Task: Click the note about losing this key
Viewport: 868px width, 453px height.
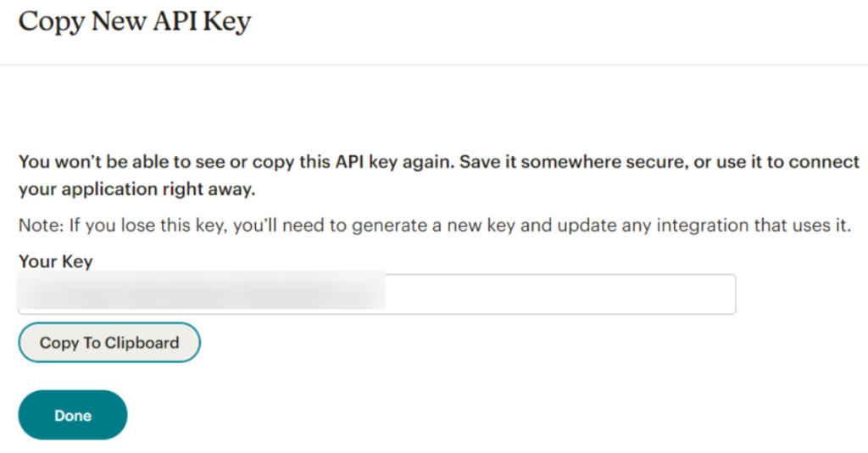Action: click(434, 226)
